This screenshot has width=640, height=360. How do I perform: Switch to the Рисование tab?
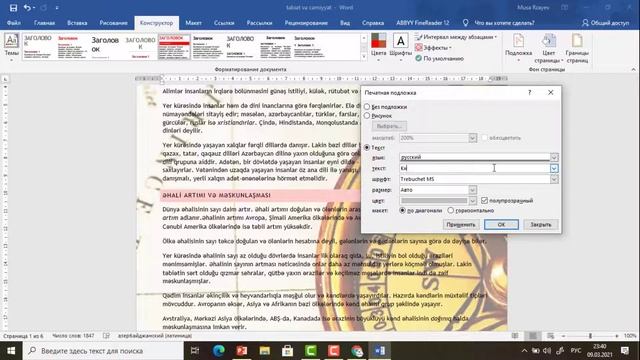(113, 23)
